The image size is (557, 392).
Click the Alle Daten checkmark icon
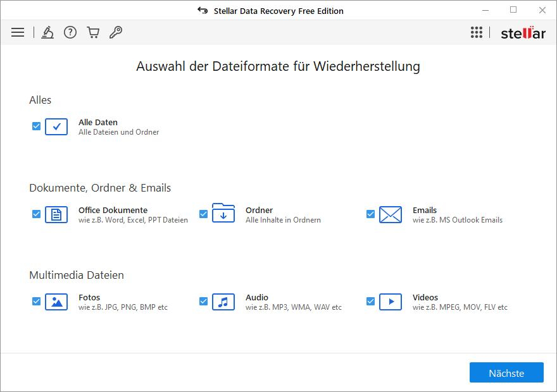click(56, 126)
